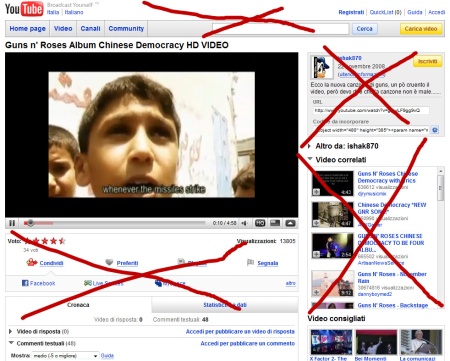Click the ishak870 Donald Duck avatar
This screenshot has height=361, width=450.
[322, 67]
